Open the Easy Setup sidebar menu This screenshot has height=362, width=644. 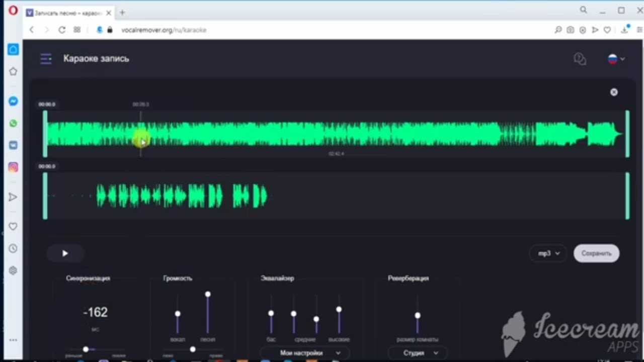(x=639, y=30)
